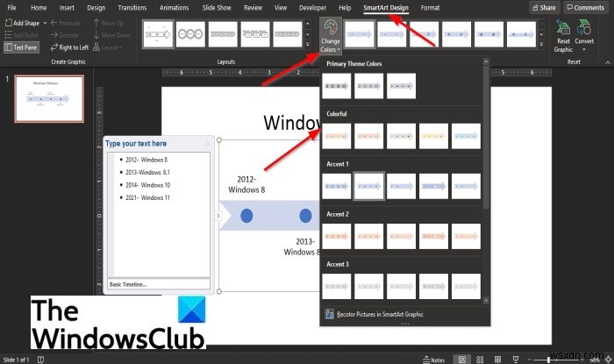Click the Promote button

pyautogui.click(x=66, y=23)
